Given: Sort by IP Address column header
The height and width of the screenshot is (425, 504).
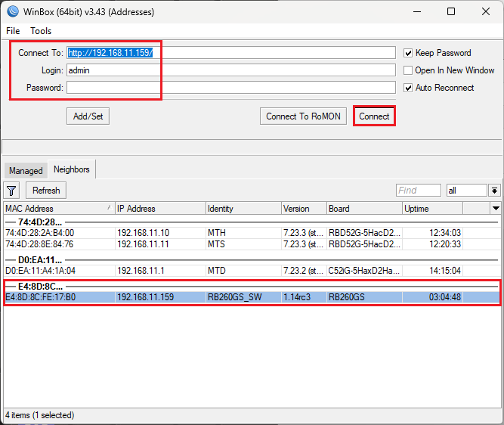Looking at the screenshot, I should (x=160, y=209).
